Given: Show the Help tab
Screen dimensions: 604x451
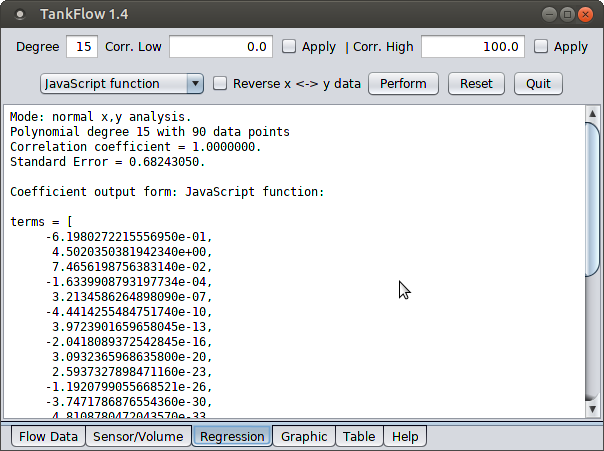Looking at the screenshot, I should click(x=405, y=437).
